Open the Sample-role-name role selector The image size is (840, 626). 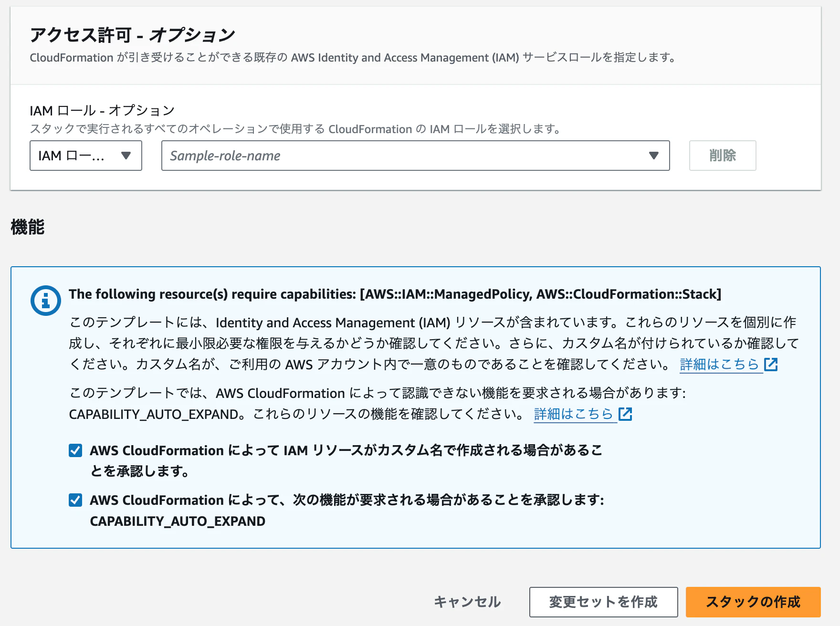tap(415, 156)
